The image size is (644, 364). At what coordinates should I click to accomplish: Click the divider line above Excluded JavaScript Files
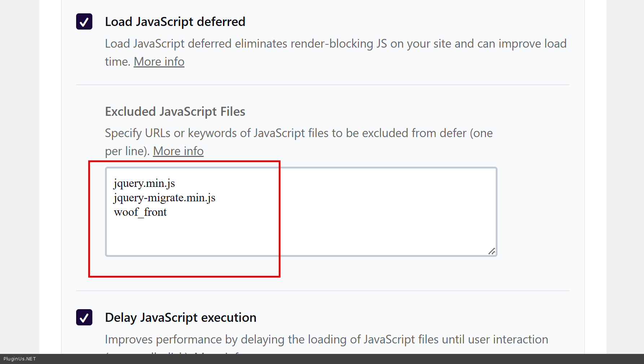coord(323,85)
